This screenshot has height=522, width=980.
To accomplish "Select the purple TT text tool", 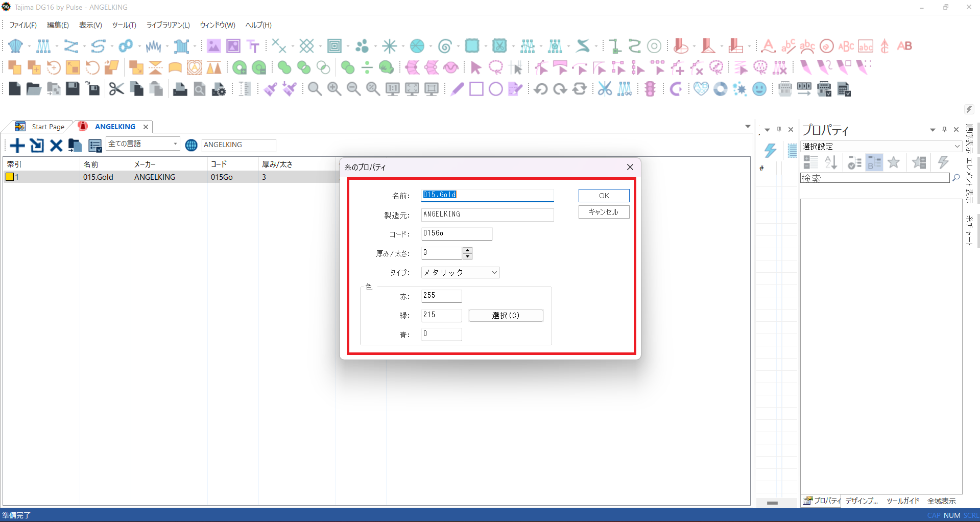I will 253,46.
